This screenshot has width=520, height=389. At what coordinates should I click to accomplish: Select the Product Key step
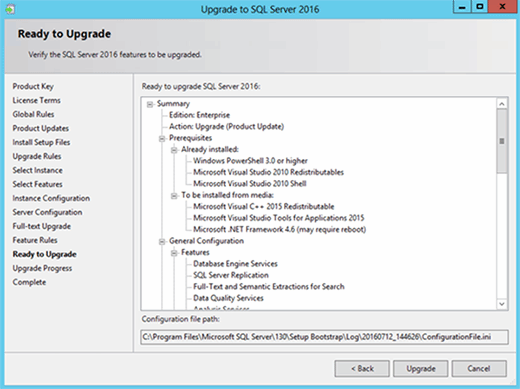(33, 86)
